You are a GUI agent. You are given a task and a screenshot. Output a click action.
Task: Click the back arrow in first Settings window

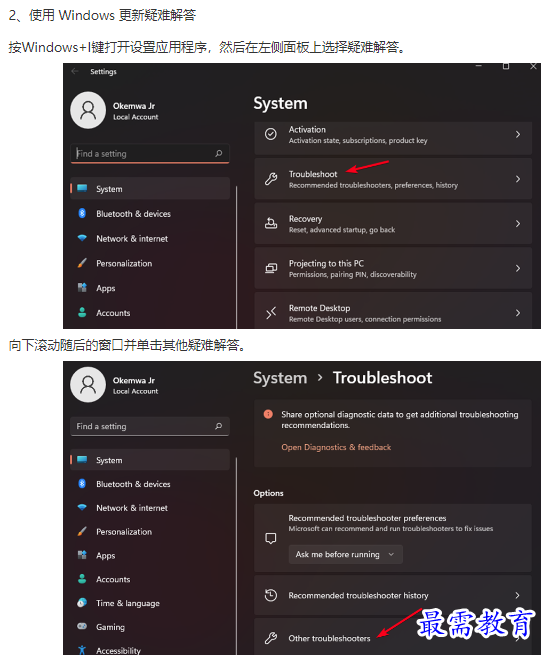[75, 71]
